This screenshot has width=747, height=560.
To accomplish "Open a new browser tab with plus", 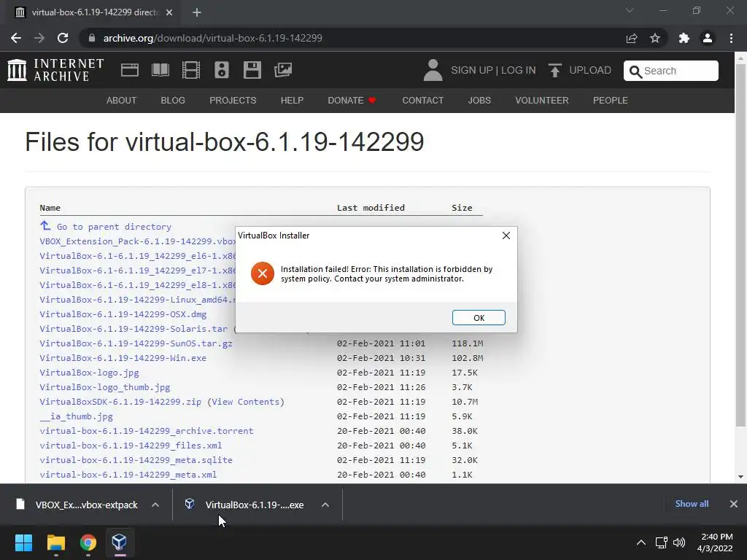I will [197, 12].
